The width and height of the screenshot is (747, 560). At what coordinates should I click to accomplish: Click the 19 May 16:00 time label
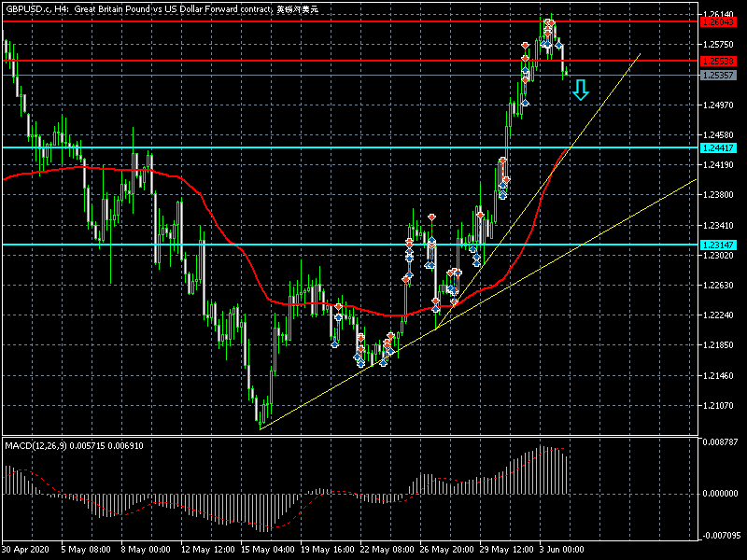pyautogui.click(x=328, y=550)
